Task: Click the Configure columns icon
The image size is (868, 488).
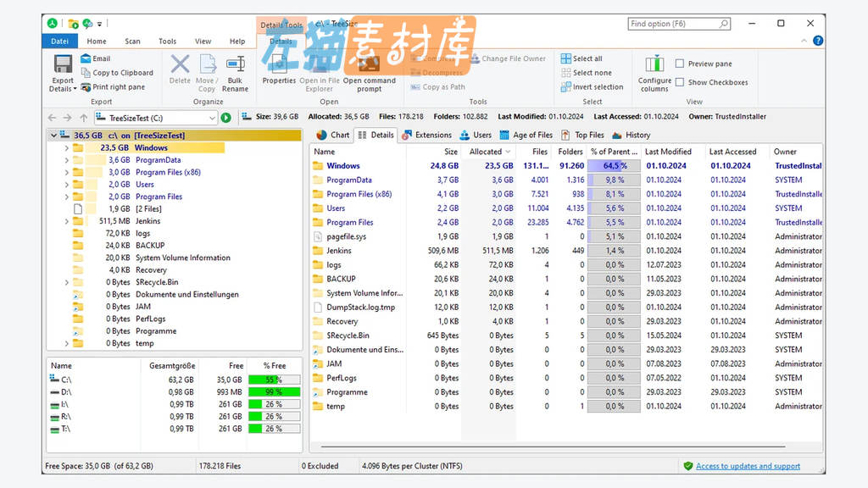Action: pos(654,64)
